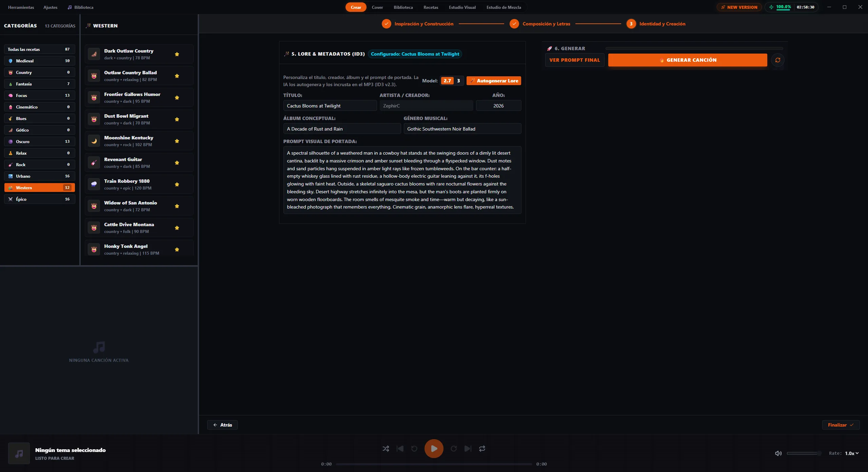
Task: Click the Dark Outlaw Country recipe icon
Action: [94, 54]
